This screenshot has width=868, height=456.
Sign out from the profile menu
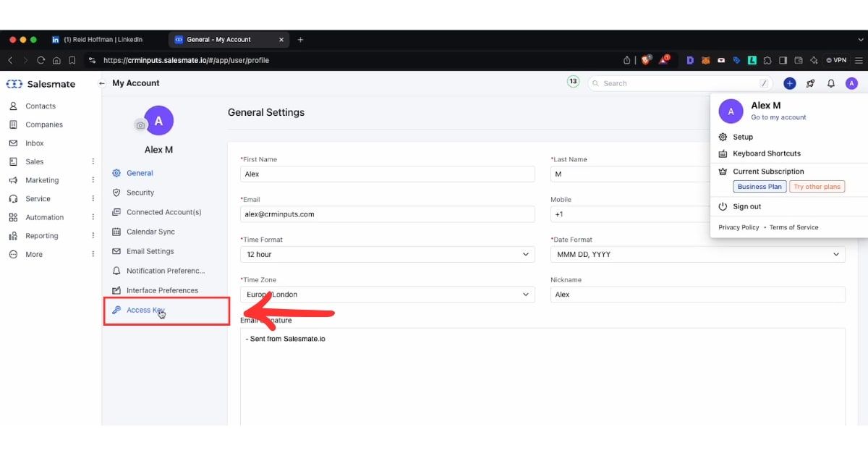(746, 206)
